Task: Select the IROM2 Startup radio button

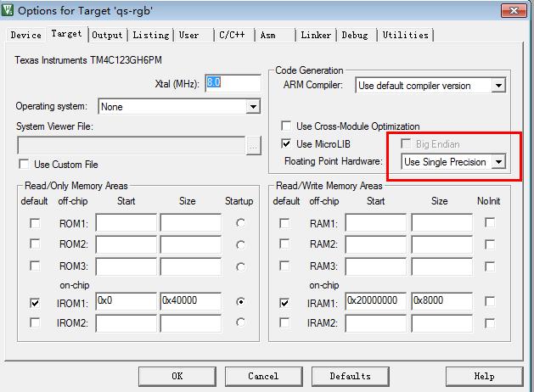Action: tap(240, 322)
